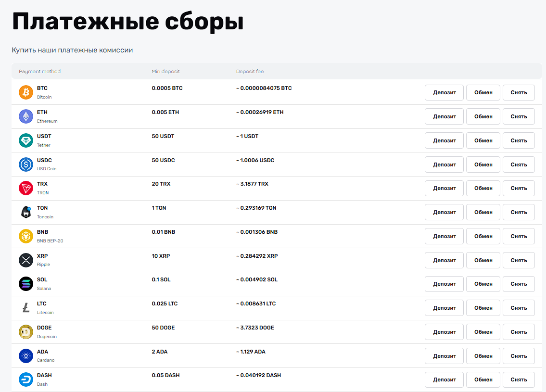Click the ~ 0.00026919 ETH fee value

(260, 112)
